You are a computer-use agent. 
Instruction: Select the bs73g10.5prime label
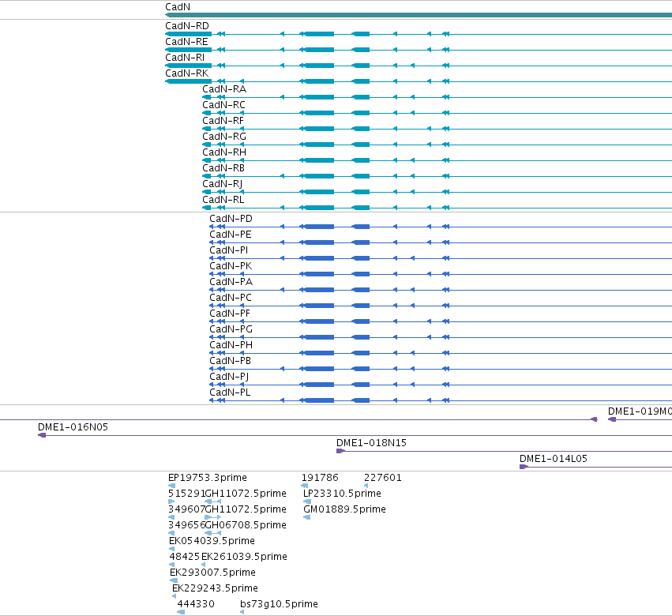pos(279,604)
